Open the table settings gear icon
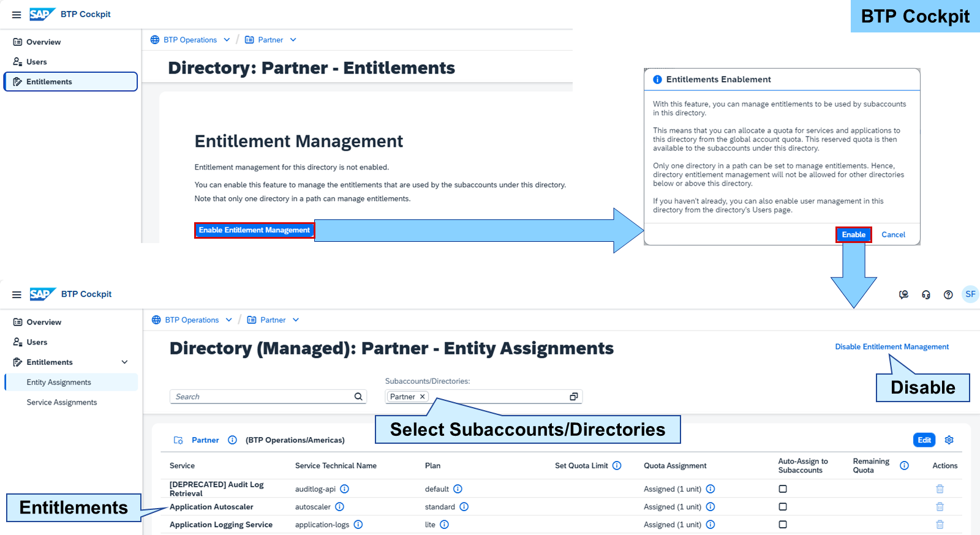 tap(949, 440)
